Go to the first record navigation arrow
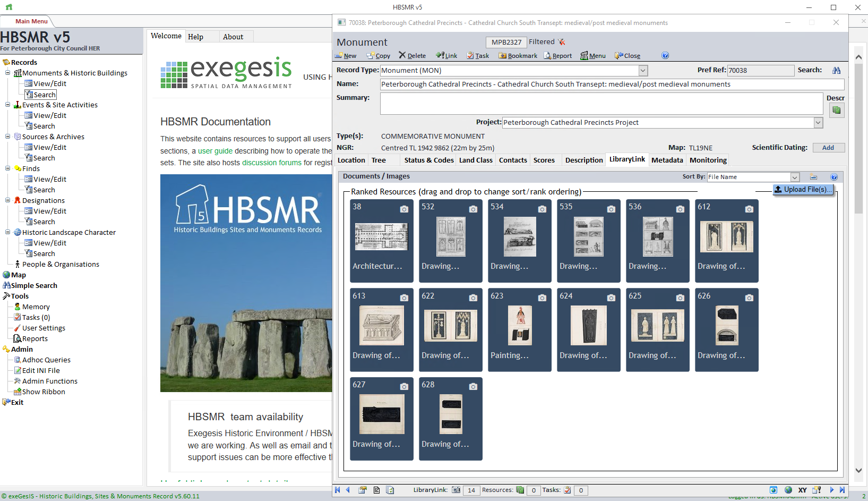Screen dimensions: 868x501 (x=338, y=490)
